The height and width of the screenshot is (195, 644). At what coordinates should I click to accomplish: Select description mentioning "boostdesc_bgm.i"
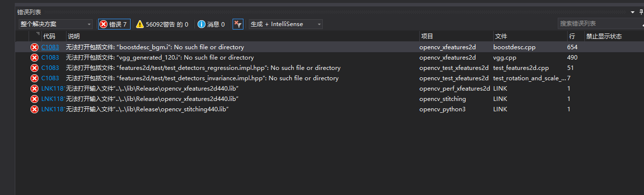[155, 47]
